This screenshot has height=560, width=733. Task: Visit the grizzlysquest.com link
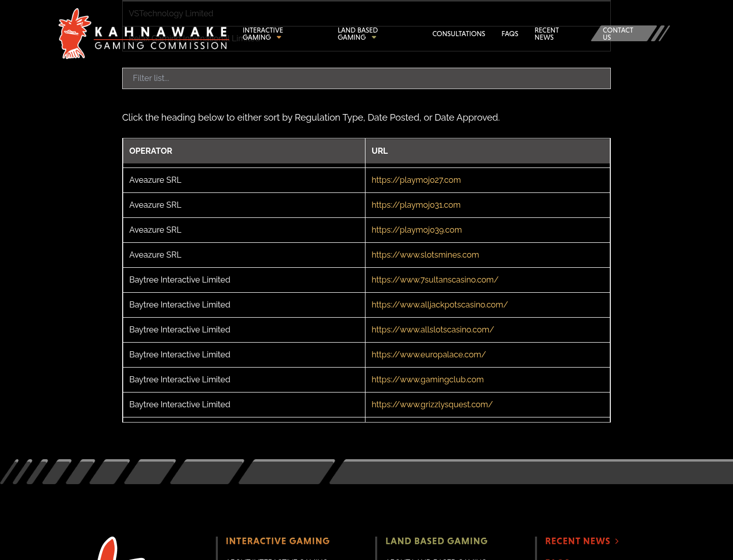[x=432, y=404]
